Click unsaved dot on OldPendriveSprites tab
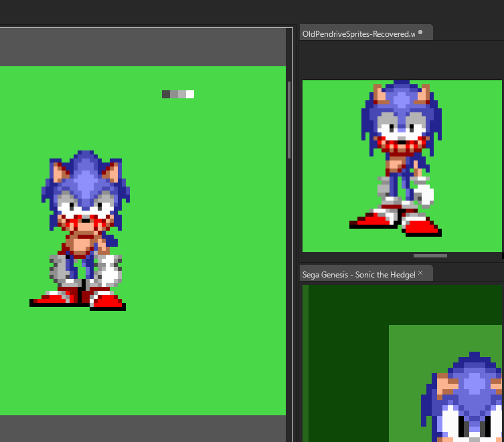Screen dimensions: 504x442 pyautogui.click(x=420, y=32)
